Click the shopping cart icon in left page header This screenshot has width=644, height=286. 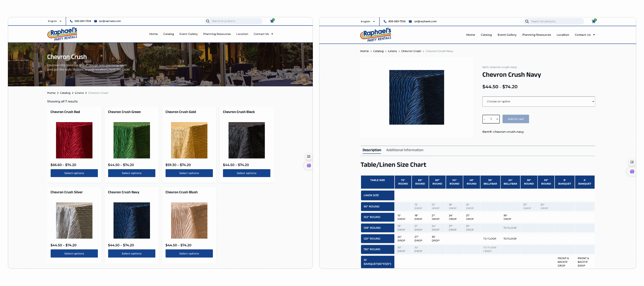[272, 21]
